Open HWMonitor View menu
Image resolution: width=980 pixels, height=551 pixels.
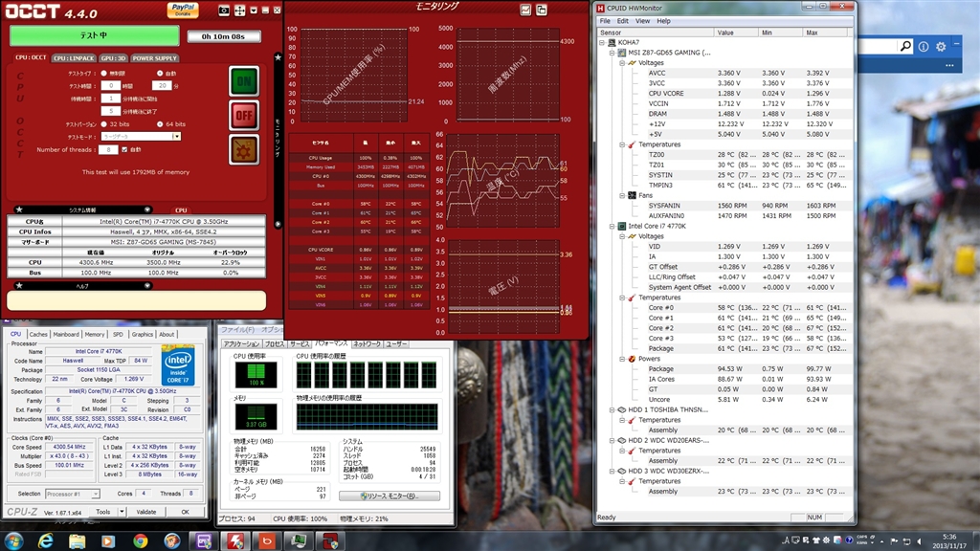pyautogui.click(x=642, y=21)
